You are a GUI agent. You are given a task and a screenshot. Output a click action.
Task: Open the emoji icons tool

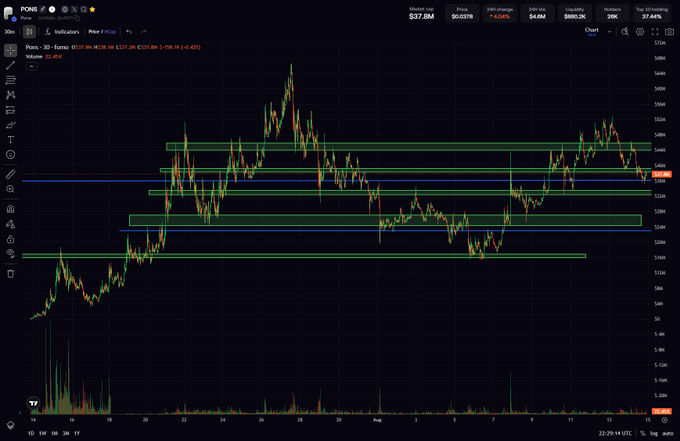tap(11, 155)
